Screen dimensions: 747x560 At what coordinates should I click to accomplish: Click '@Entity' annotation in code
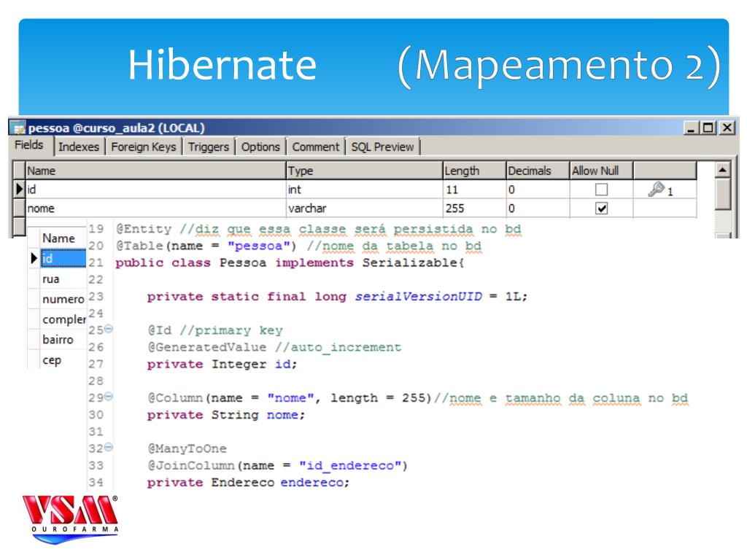(144, 229)
